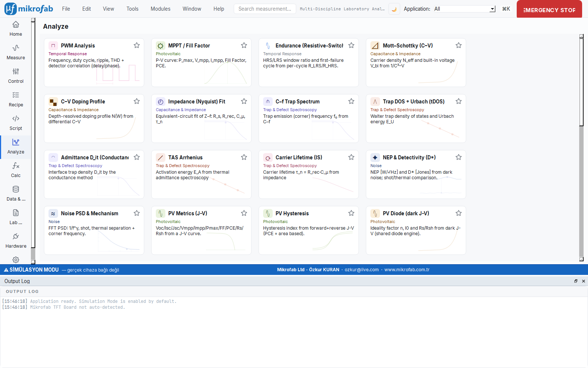Open the File menu
The height and width of the screenshot is (368, 588).
[x=66, y=9]
